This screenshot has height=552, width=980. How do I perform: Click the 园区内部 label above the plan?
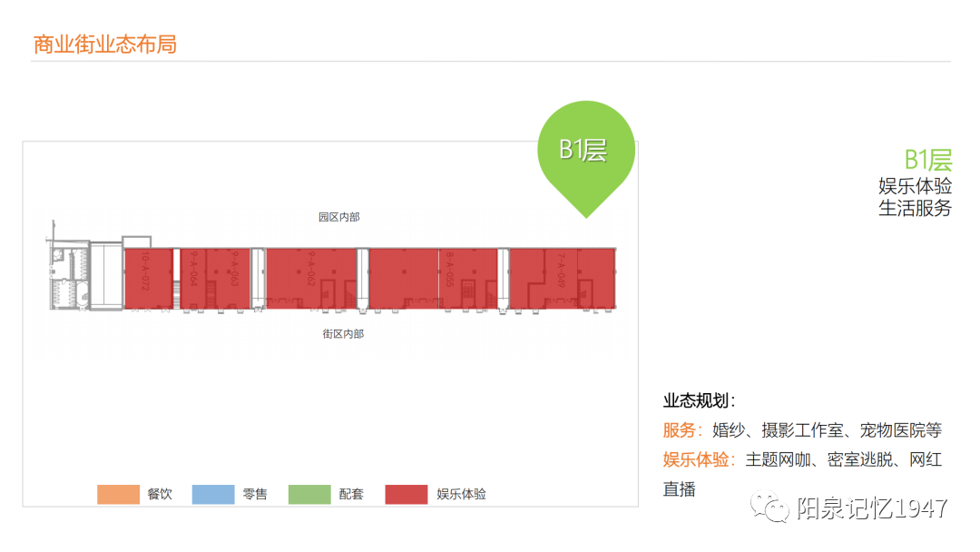pyautogui.click(x=338, y=217)
